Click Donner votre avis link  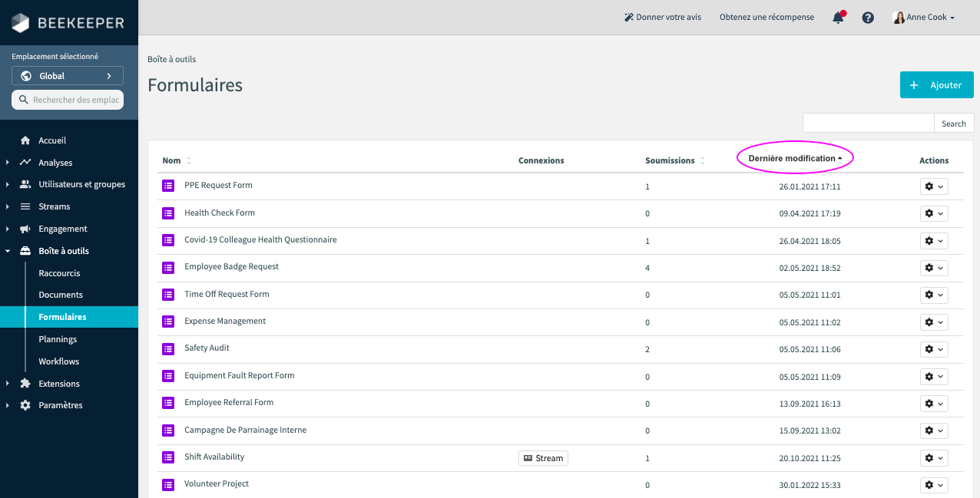[663, 17]
